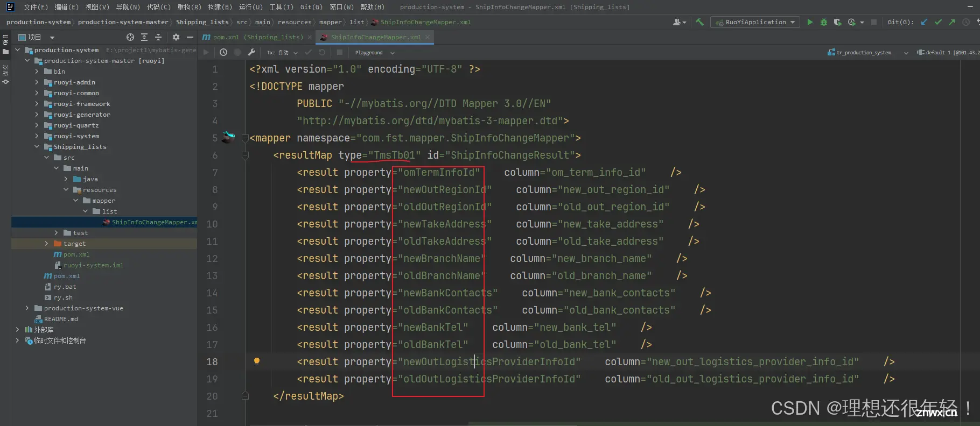980x426 pixels.
Task: Click the rollback transaction icon
Action: [322, 52]
